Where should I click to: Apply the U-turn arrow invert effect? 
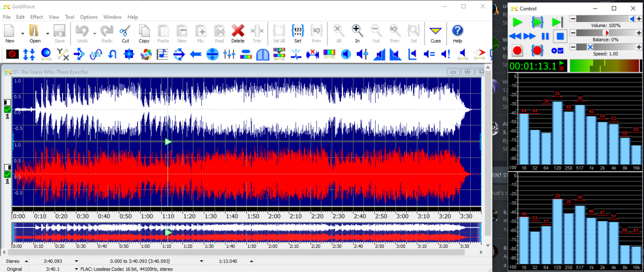tap(112, 54)
